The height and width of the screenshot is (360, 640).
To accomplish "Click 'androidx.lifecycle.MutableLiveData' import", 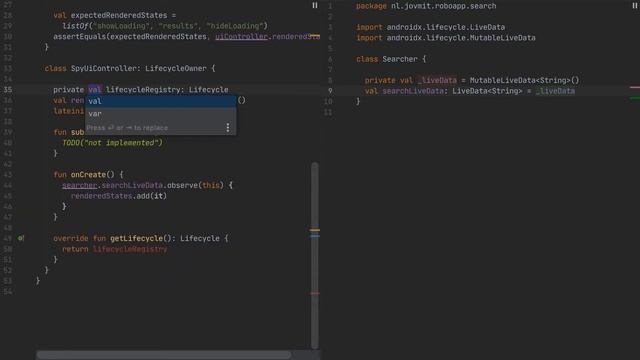I will click(461, 38).
